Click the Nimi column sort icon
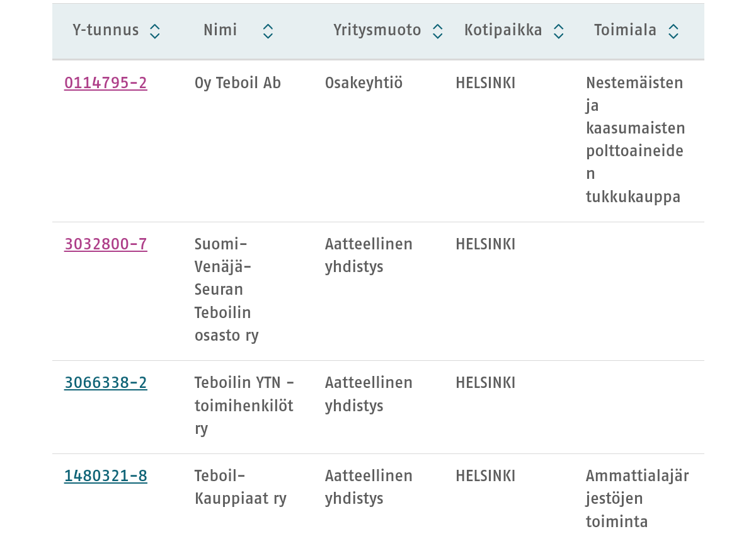 coord(268,30)
